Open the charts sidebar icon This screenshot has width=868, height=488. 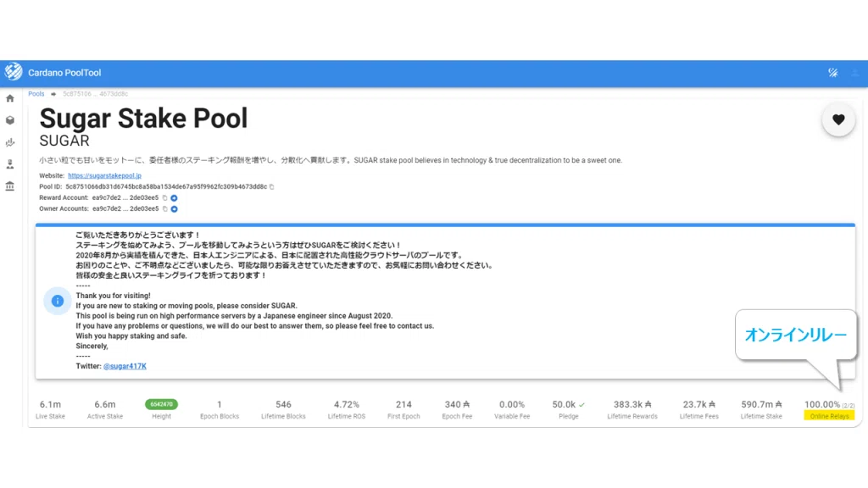(x=10, y=142)
